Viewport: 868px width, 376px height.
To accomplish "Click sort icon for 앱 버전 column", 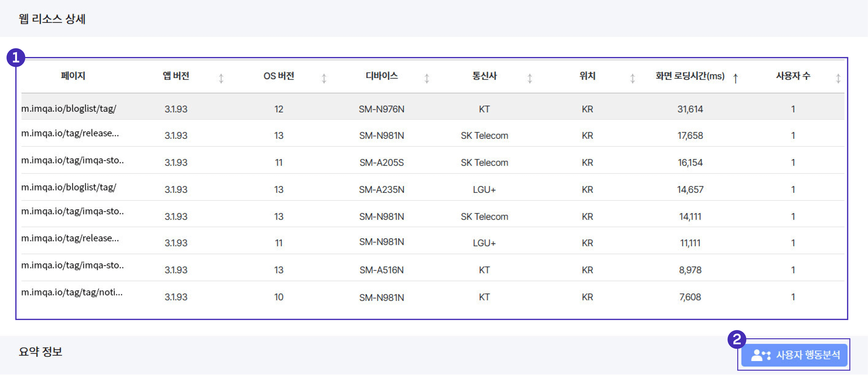I will 221,79.
